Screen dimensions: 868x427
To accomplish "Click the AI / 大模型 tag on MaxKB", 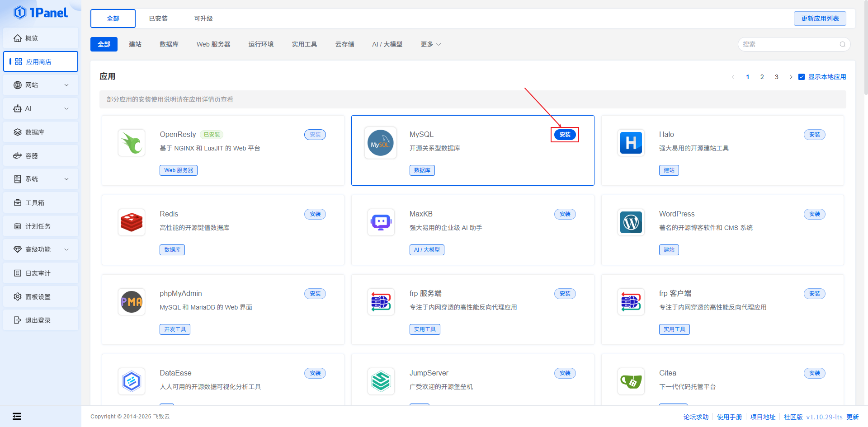I will [427, 250].
